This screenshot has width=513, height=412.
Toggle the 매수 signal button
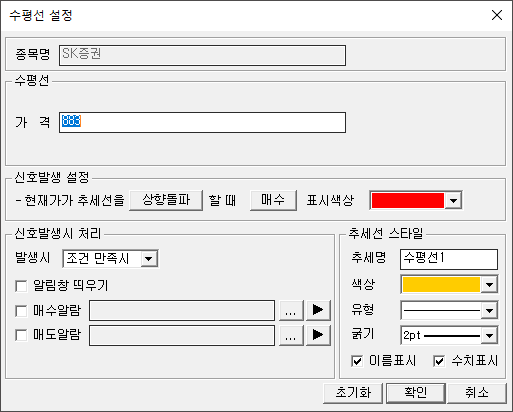click(273, 200)
